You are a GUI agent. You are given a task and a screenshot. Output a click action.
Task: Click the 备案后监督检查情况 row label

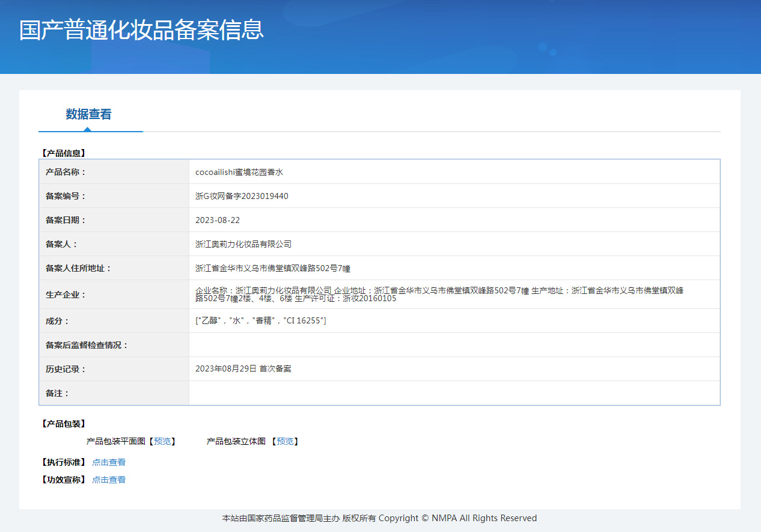87,345
